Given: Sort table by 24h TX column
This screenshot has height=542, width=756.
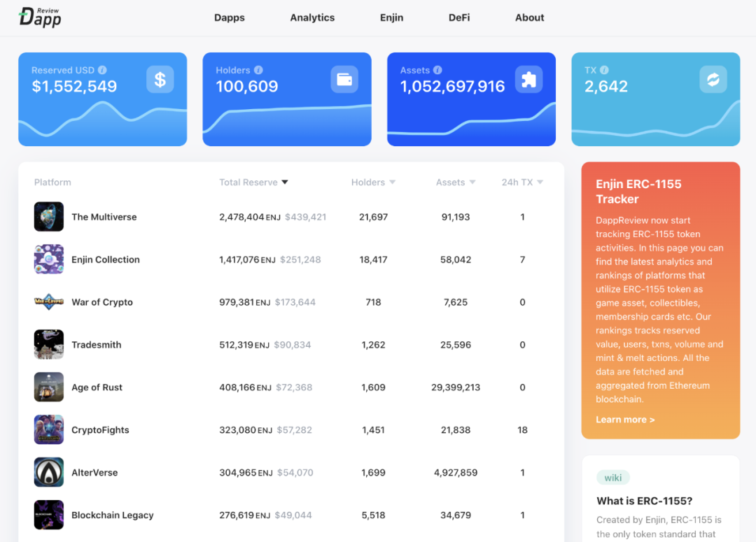Looking at the screenshot, I should [522, 183].
